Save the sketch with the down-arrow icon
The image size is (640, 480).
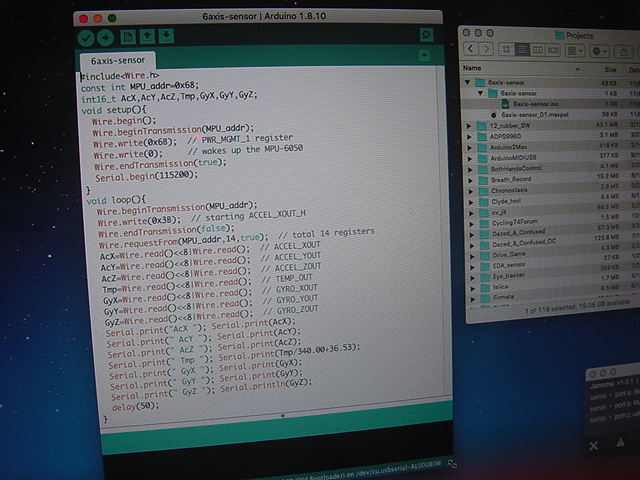point(166,36)
